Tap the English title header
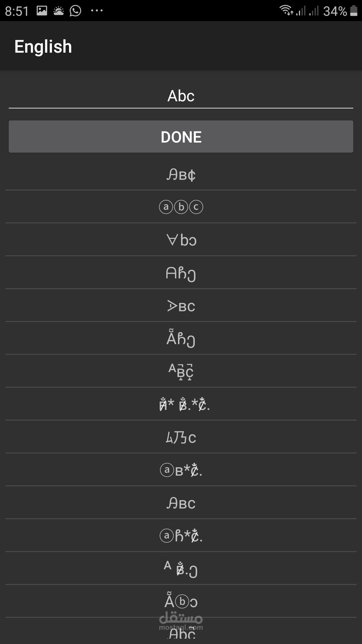 coord(43,46)
